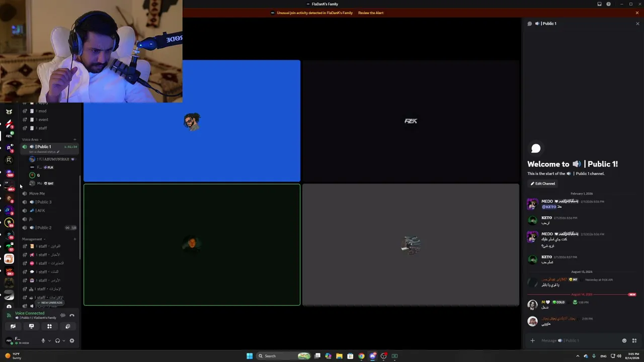The height and width of the screenshot is (362, 644).
Task: Open the taskbar clock and calendar
Action: tap(631, 356)
